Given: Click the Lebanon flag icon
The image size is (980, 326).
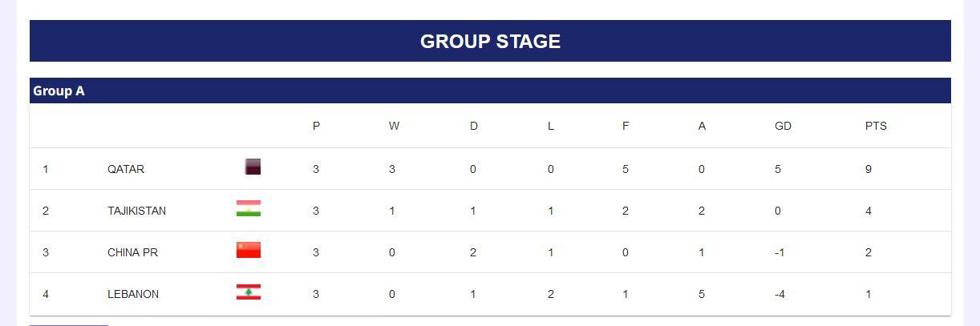Looking at the screenshot, I should [249, 292].
